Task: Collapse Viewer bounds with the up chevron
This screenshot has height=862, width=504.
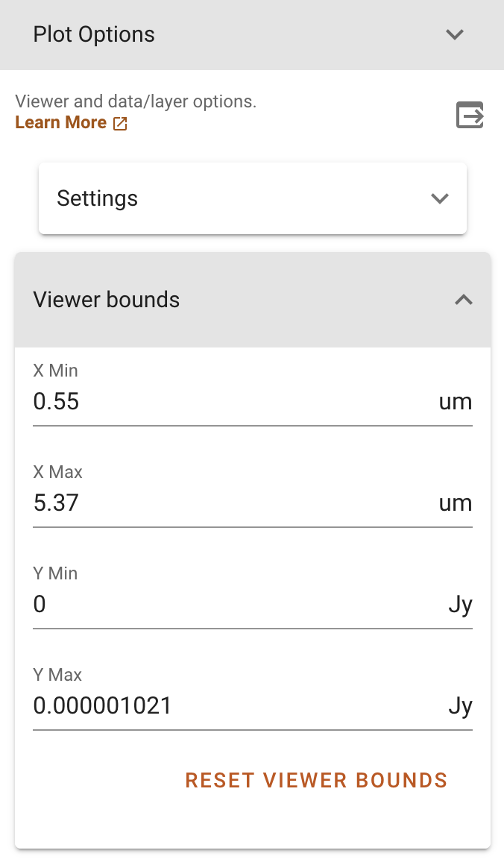Action: click(464, 300)
